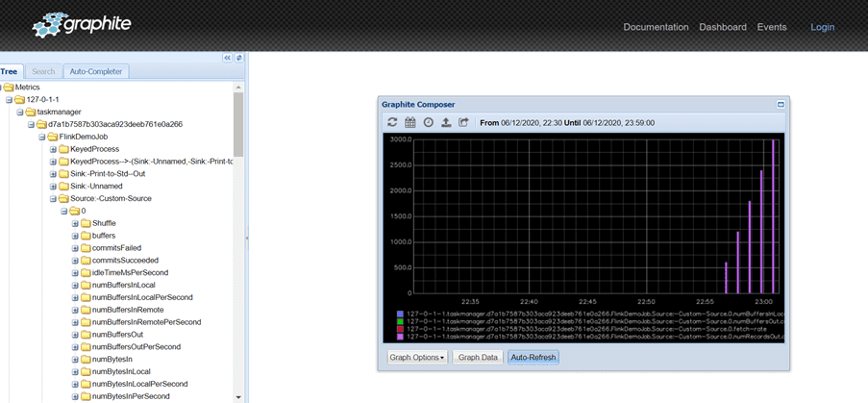Update the graph in Composer toolbar
The image size is (868, 403).
pos(392,122)
